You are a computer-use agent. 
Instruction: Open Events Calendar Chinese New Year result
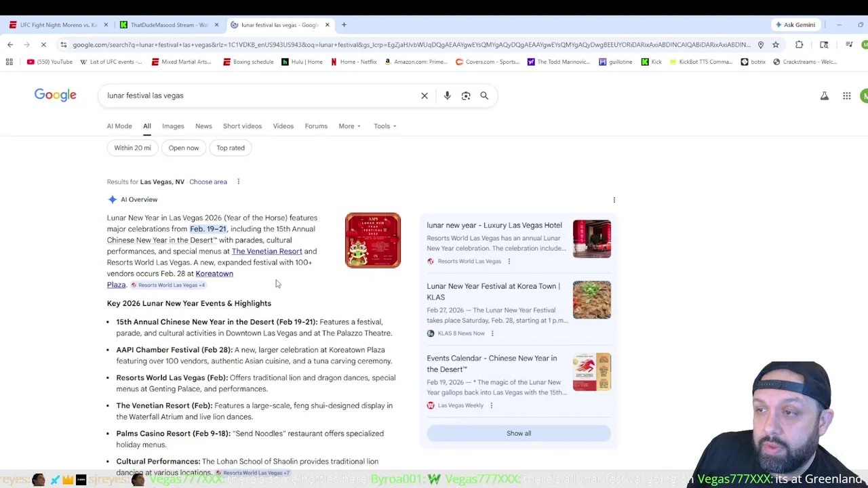(x=492, y=364)
